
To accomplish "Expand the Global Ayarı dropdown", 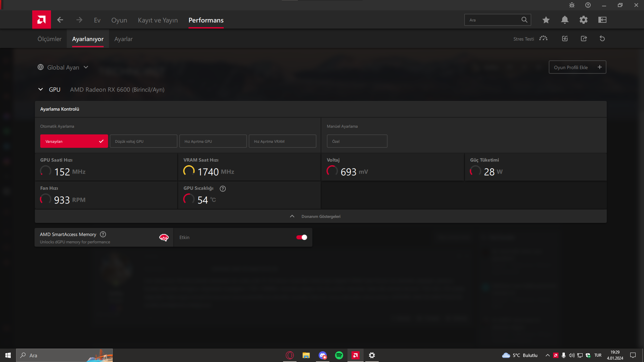I will pos(63,67).
